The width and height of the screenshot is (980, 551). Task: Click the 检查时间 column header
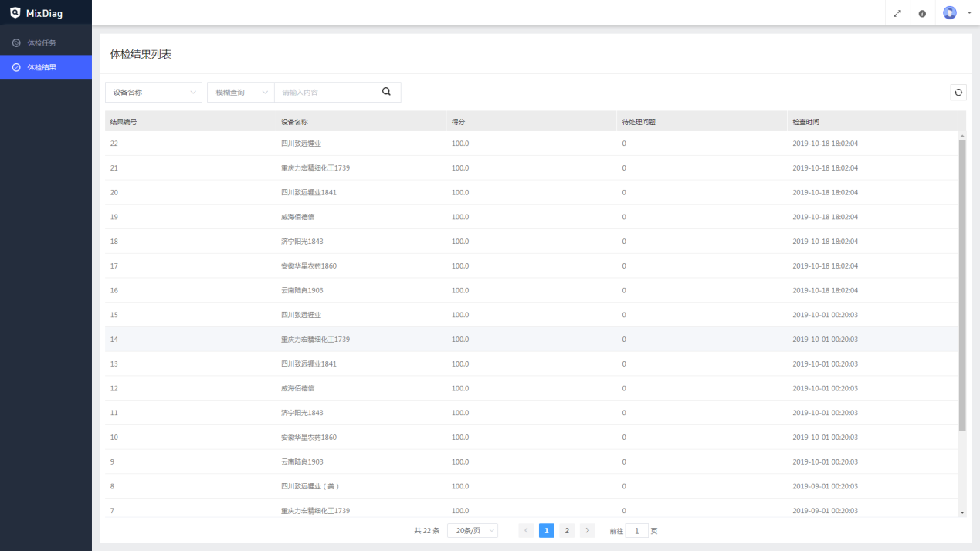[806, 122]
